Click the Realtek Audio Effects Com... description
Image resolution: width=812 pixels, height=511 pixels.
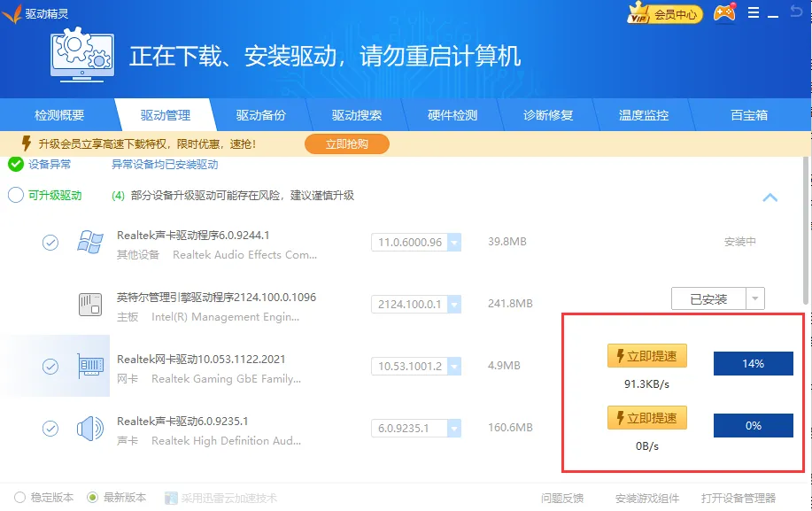245,255
